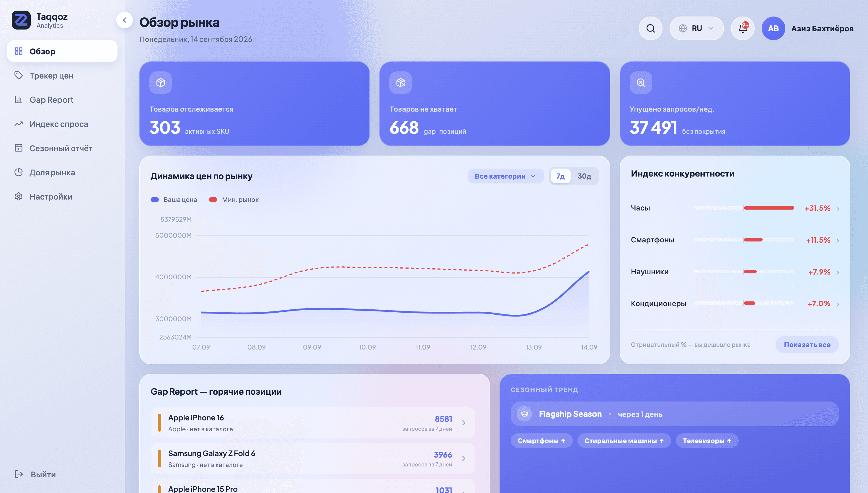Viewport: 868px width, 493px height.
Task: Toggle the Мин. рынок legend series
Action: point(234,200)
